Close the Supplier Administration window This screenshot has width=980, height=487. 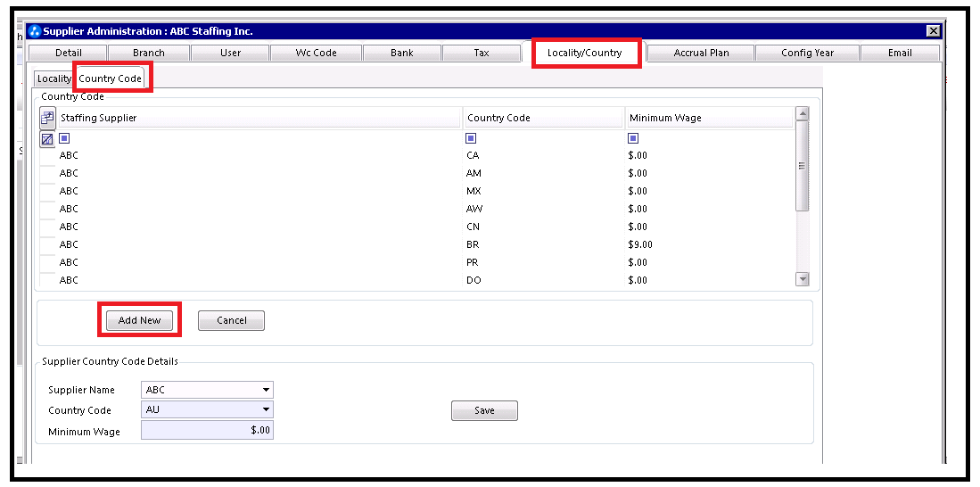tap(933, 31)
